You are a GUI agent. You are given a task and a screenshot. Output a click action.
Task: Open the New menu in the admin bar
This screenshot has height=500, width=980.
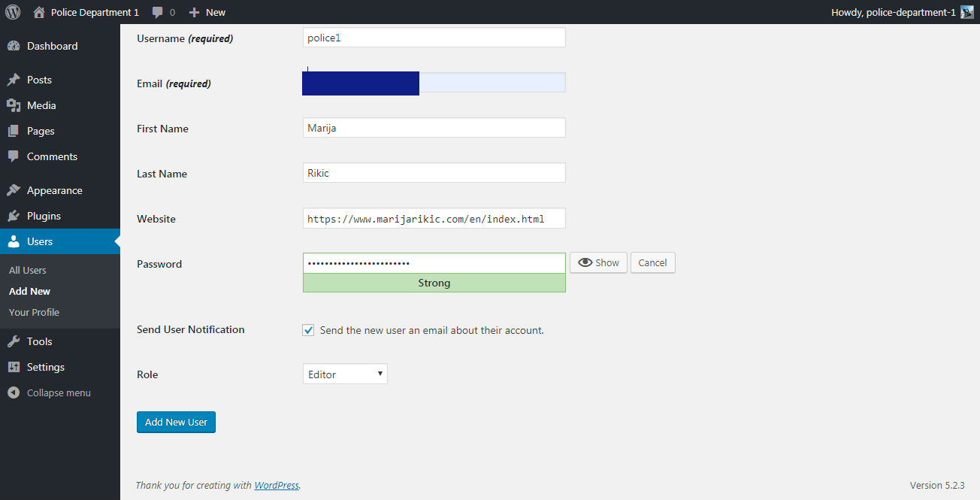point(207,11)
